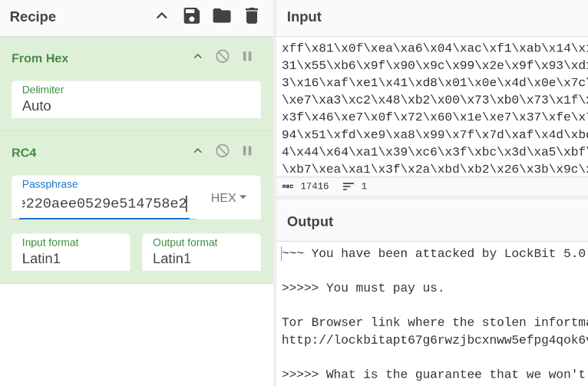Screen dimensions: 588x386
Task: Click the input line count icon
Action: [x=349, y=186]
